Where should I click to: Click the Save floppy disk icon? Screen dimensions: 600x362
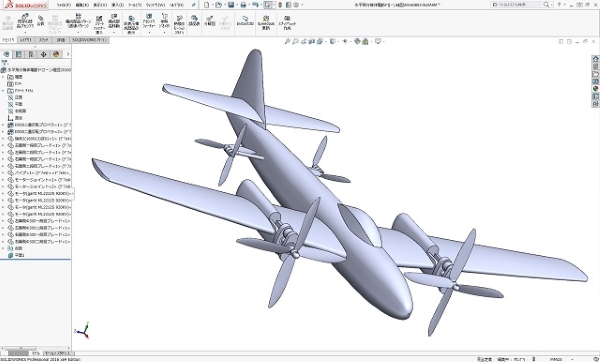click(231, 5)
